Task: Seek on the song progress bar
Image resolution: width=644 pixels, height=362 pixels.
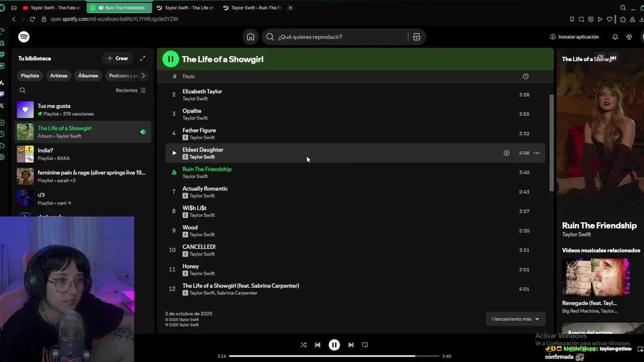Action: (334, 356)
